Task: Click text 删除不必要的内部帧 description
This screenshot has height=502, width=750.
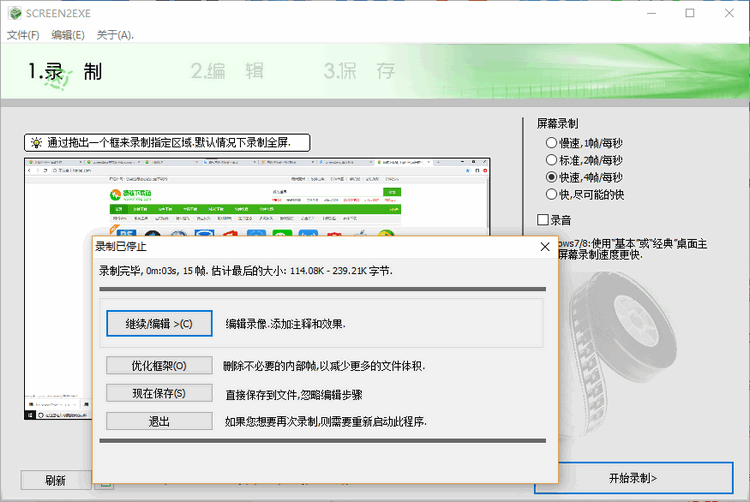Action: 324,366
